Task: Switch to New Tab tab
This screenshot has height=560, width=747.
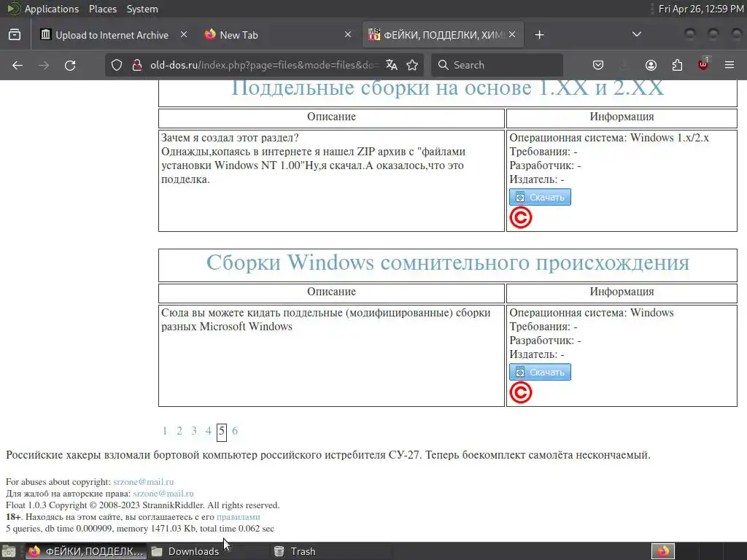Action: click(x=279, y=35)
